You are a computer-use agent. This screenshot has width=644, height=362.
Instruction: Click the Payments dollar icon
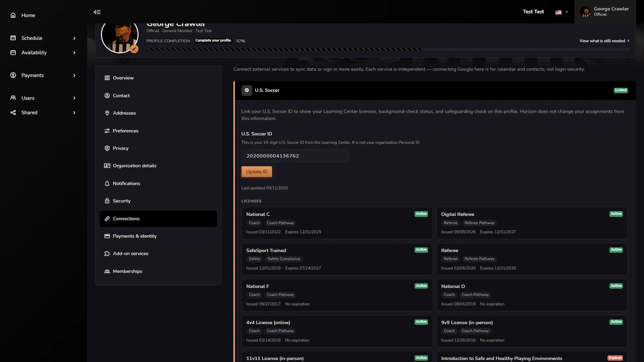(13, 75)
